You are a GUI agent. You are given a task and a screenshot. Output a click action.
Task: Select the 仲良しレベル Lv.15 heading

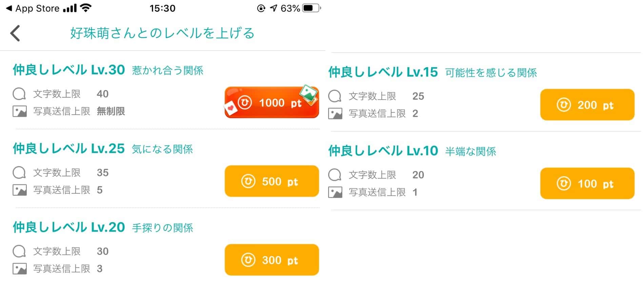(383, 72)
